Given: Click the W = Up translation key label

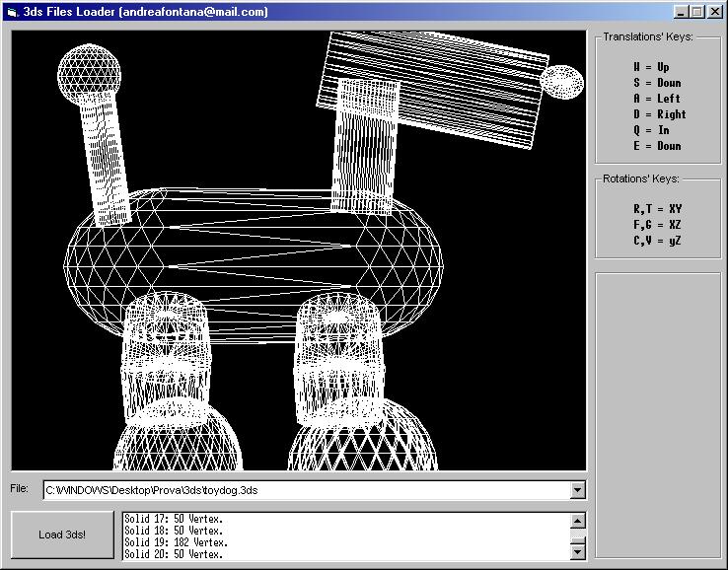Looking at the screenshot, I should (x=651, y=67).
